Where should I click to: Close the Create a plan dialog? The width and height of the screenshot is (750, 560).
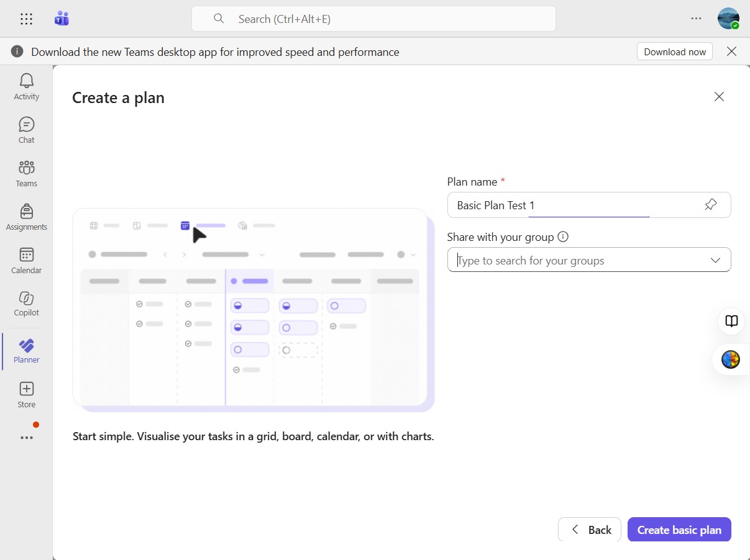point(719,96)
